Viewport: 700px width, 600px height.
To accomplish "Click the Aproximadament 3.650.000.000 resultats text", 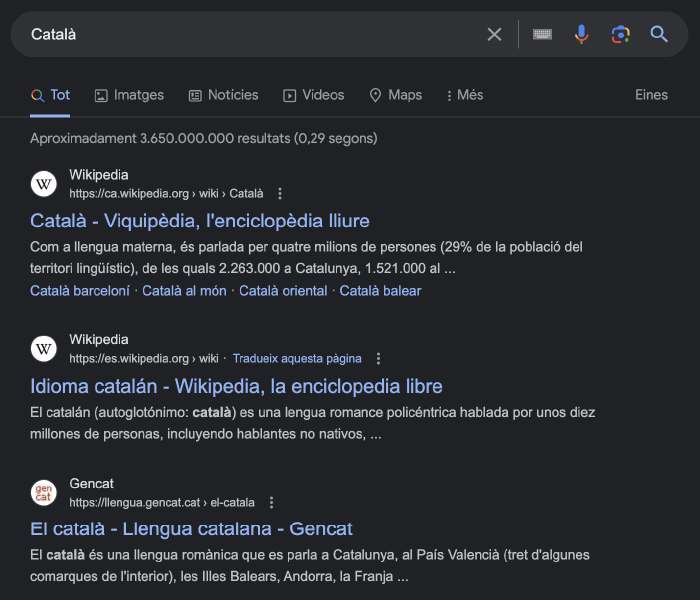I will pyautogui.click(x=204, y=138).
